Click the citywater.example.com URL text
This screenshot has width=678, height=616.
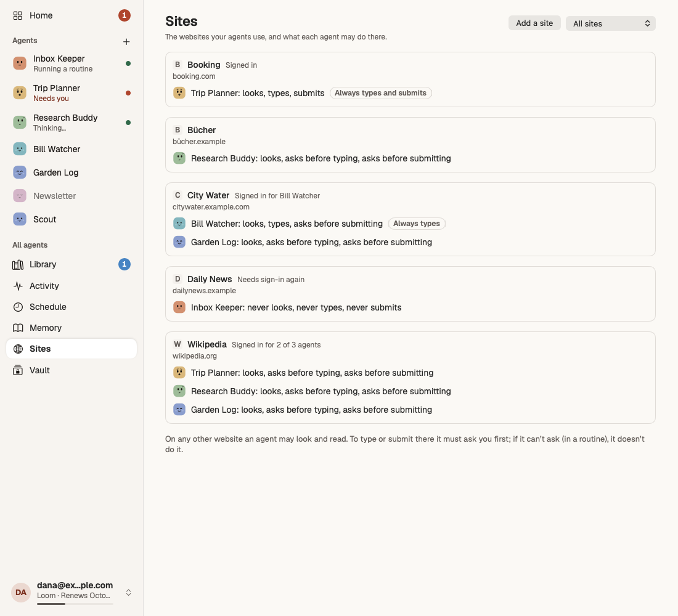(211, 206)
